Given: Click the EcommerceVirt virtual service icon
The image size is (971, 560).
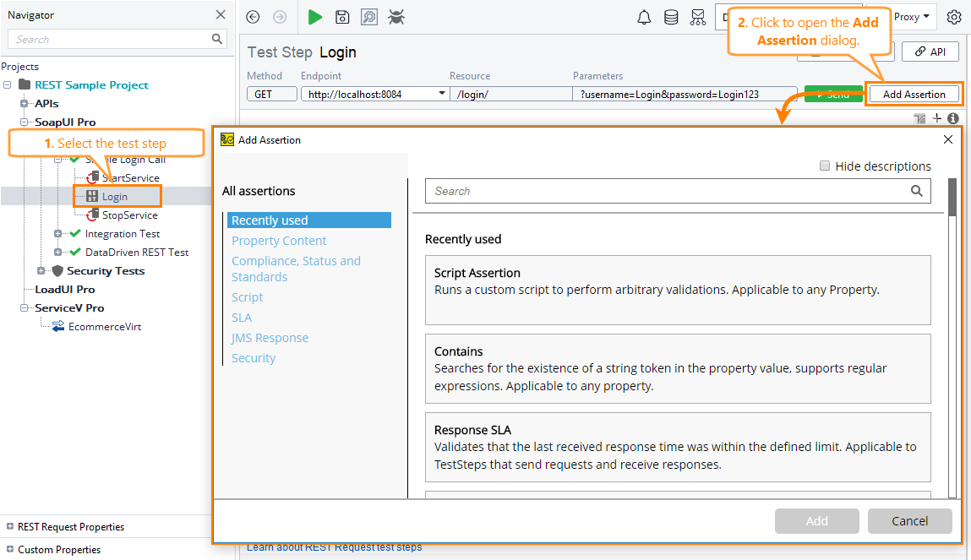Looking at the screenshot, I should click(58, 326).
